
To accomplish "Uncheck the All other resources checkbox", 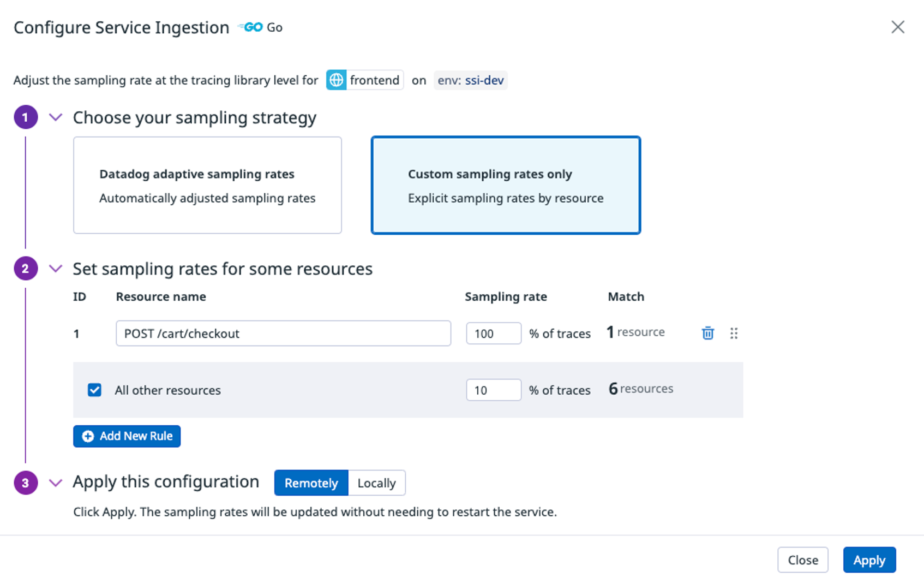I will (94, 390).
